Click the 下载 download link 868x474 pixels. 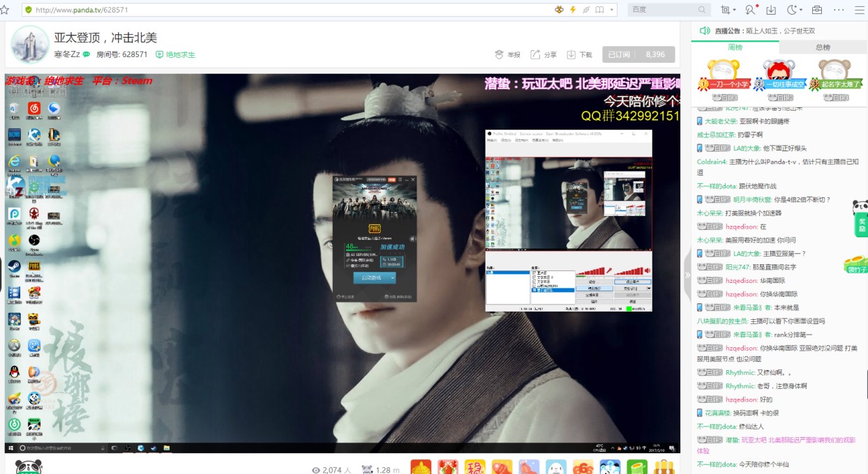[x=579, y=54]
